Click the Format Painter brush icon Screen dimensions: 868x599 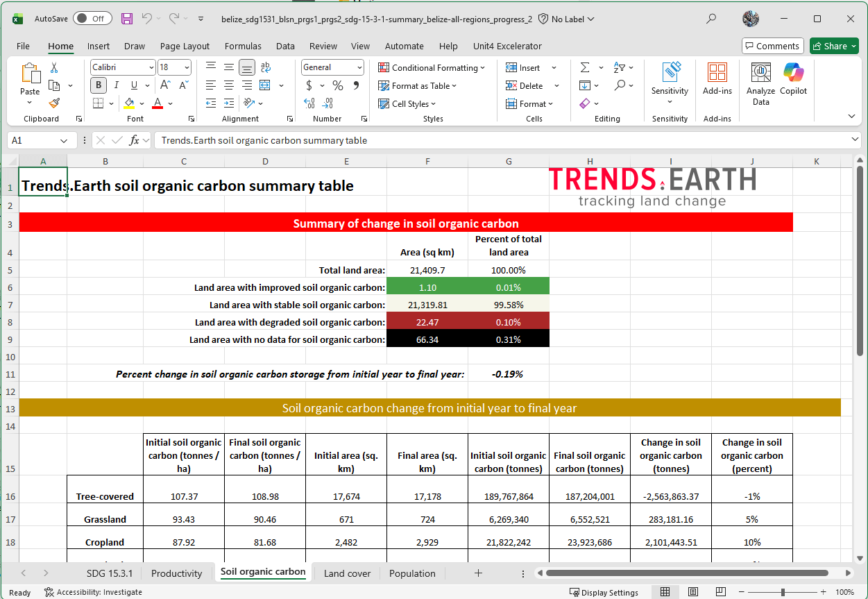[54, 103]
